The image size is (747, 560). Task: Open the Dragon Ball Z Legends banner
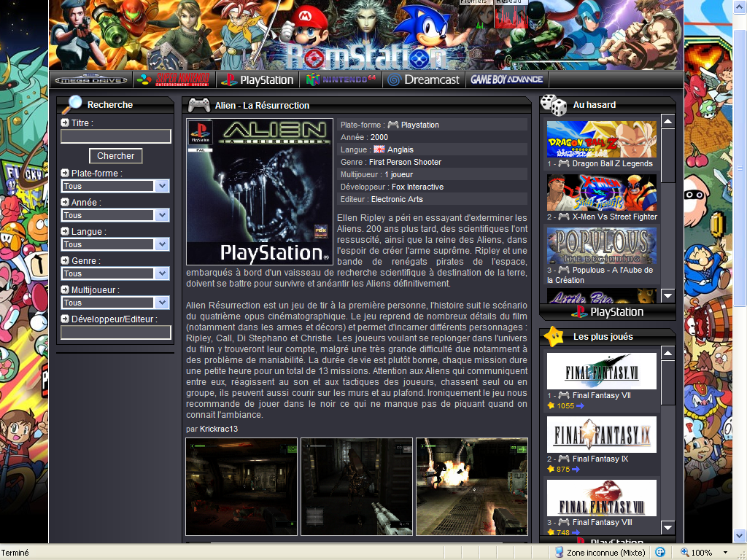tap(602, 139)
